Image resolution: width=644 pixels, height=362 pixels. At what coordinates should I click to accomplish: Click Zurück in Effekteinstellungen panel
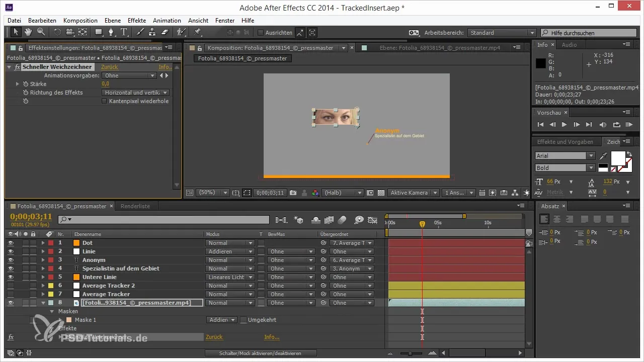(x=110, y=67)
